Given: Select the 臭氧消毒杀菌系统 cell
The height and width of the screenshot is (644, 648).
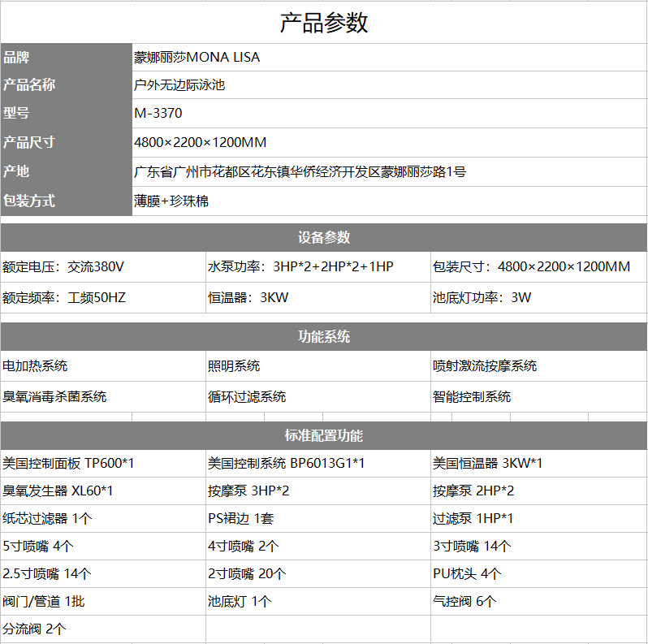Looking at the screenshot, I should pos(54,396).
